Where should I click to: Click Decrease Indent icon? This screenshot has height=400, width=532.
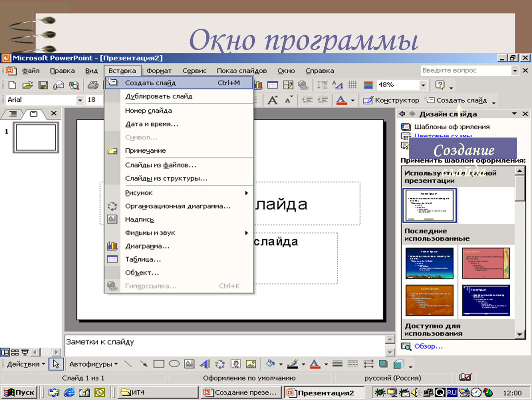pyautogui.click(x=307, y=100)
